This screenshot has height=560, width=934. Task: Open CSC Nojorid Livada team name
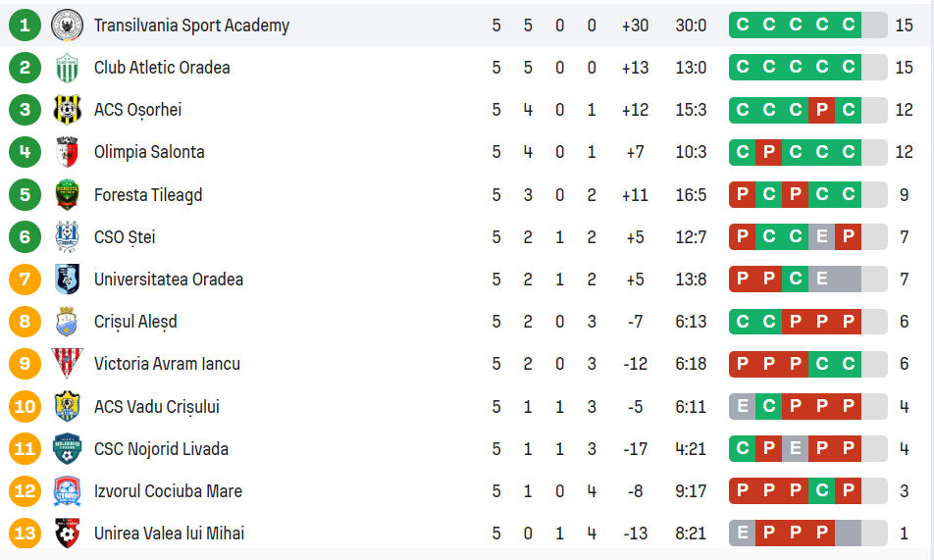161,449
